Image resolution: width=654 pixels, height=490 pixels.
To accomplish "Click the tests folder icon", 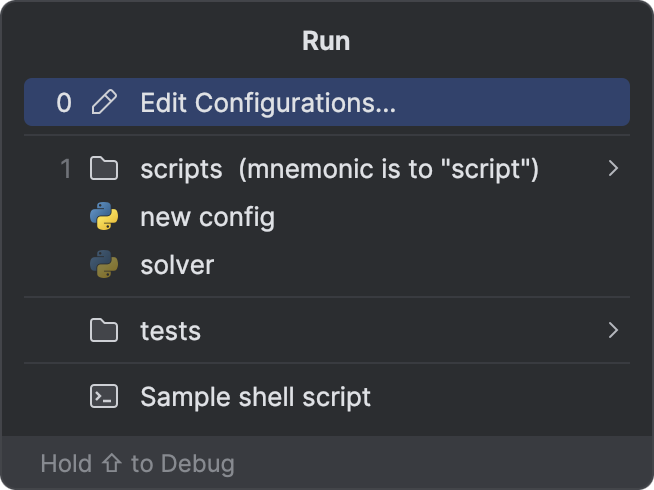I will [104, 331].
